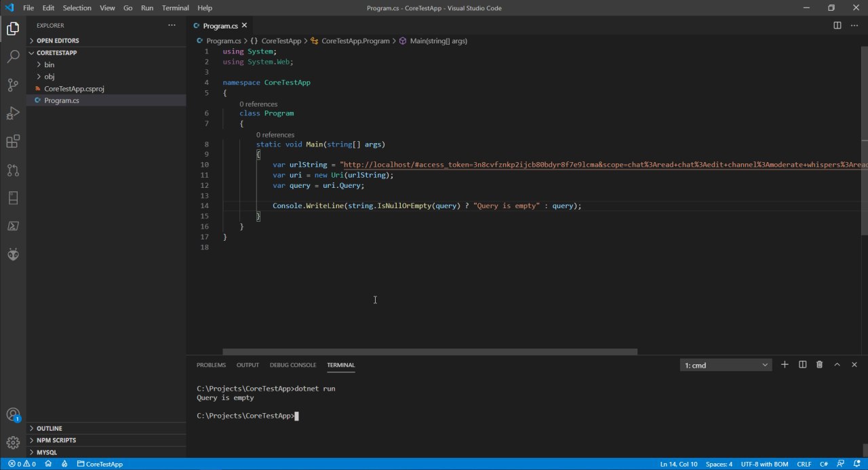Collapse the CORETESTAPP folder section

tap(106, 52)
